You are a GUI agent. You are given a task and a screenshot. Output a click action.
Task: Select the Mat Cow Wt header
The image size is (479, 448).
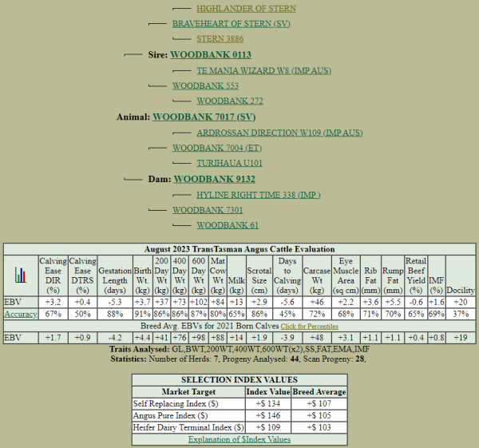(x=218, y=276)
